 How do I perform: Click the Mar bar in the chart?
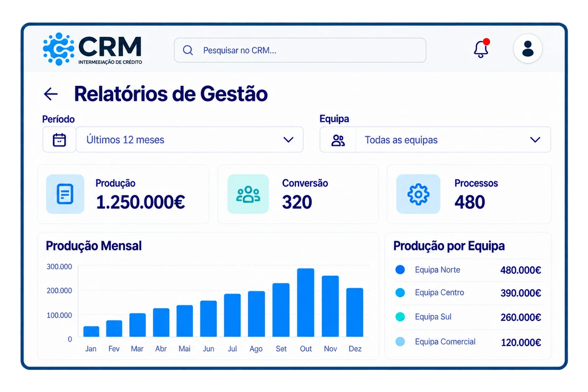point(138,325)
